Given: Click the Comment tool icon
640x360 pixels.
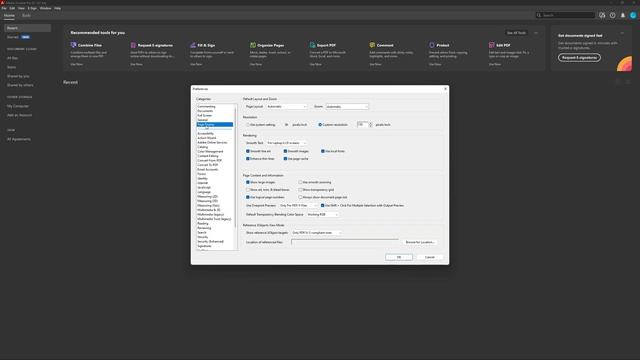Looking at the screenshot, I should click(x=372, y=45).
